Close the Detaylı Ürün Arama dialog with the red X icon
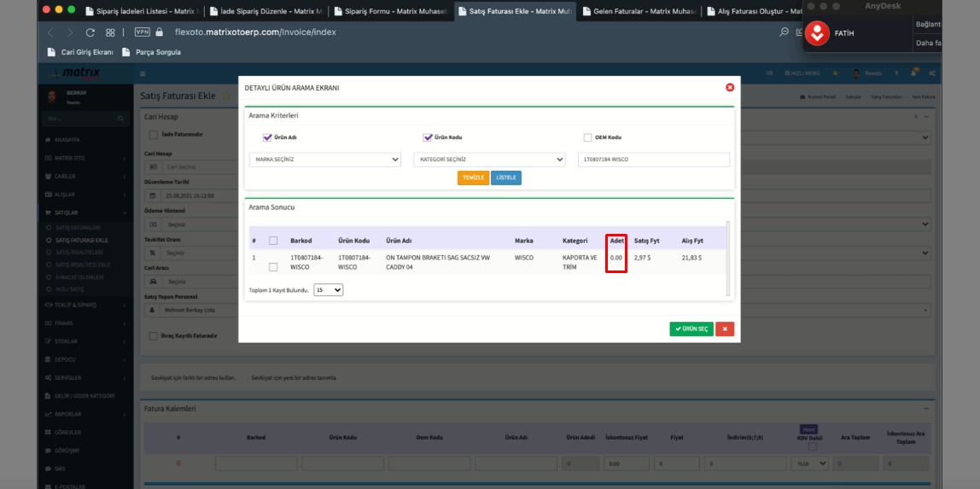The image size is (980, 489). (x=730, y=87)
